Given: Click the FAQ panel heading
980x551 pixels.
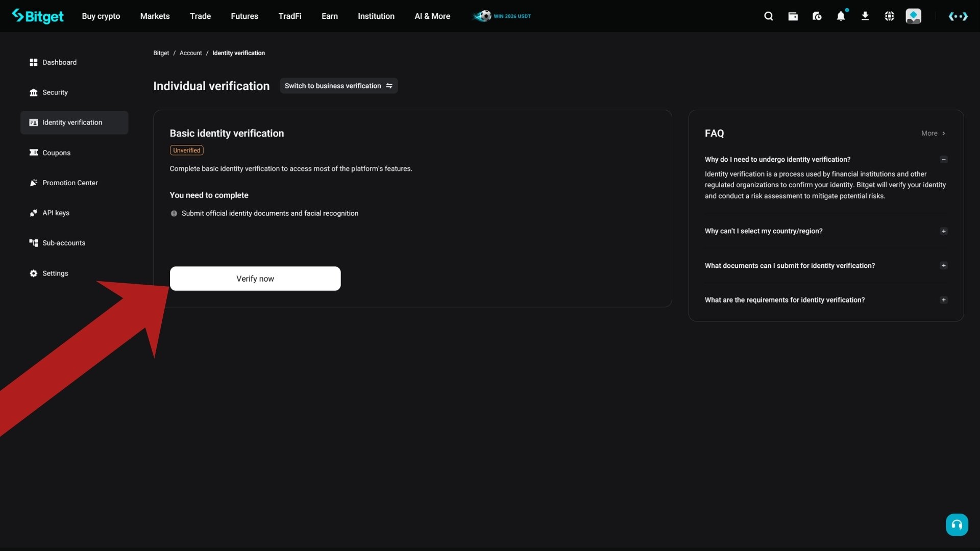Looking at the screenshot, I should click(x=714, y=133).
